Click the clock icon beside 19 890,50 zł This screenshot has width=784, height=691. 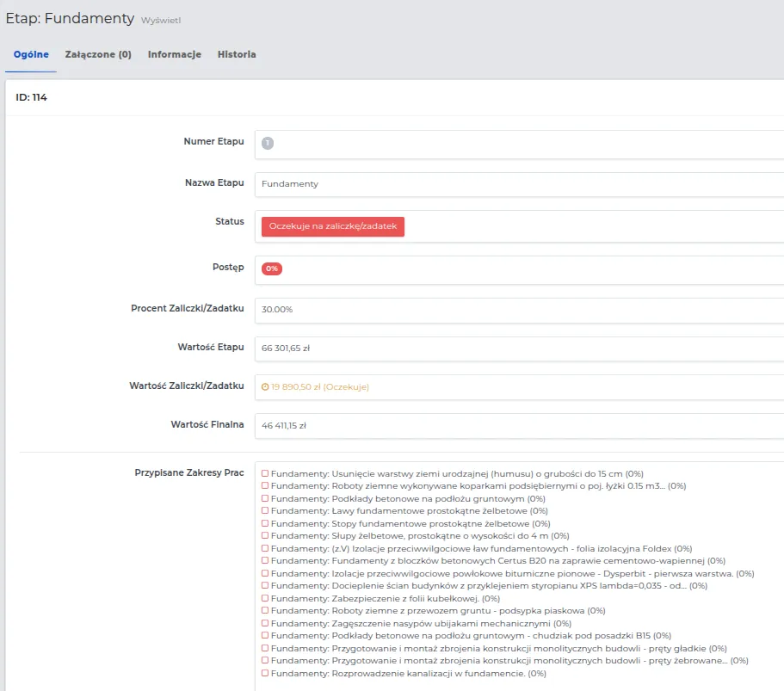265,387
